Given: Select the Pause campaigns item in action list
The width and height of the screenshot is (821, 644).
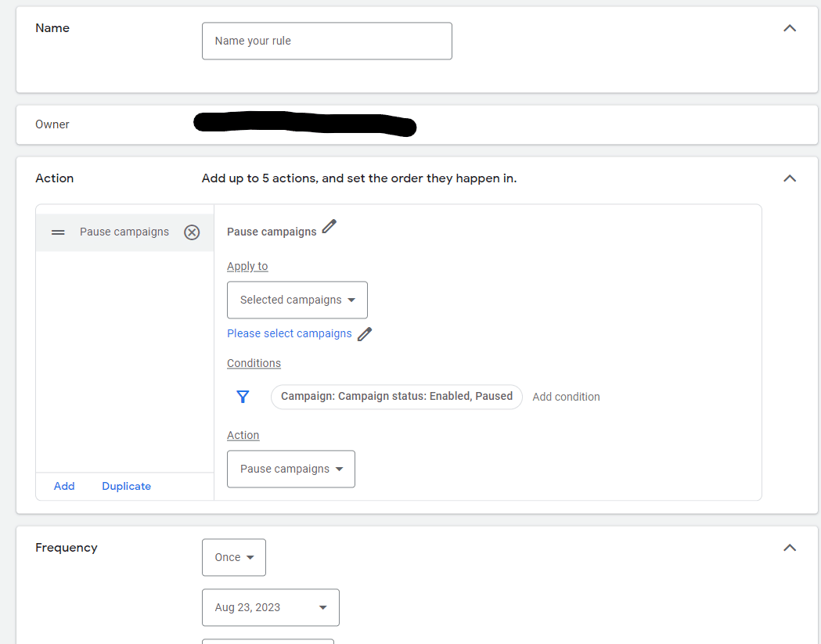Looking at the screenshot, I should 124,232.
